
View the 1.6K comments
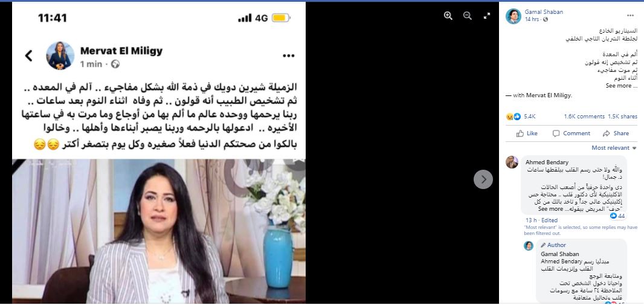[x=584, y=117]
